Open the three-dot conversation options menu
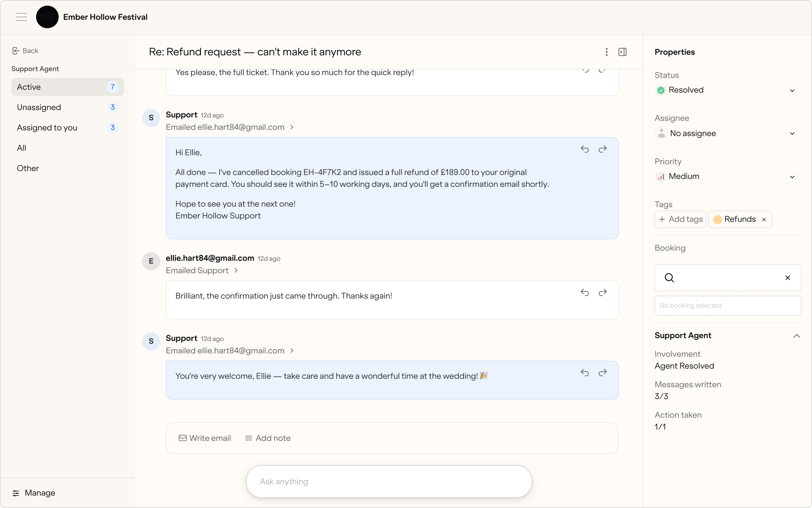 pyautogui.click(x=606, y=52)
